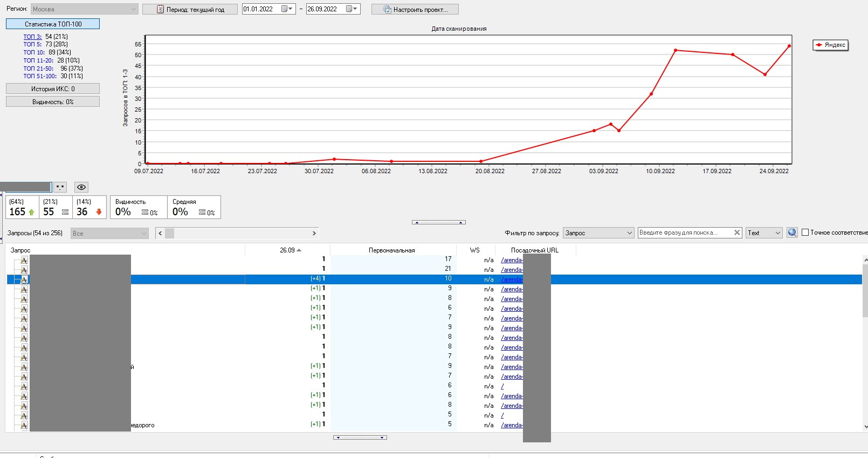Clear the search phrase with the X icon
Image resolution: width=868 pixels, height=458 pixels.
click(x=737, y=233)
